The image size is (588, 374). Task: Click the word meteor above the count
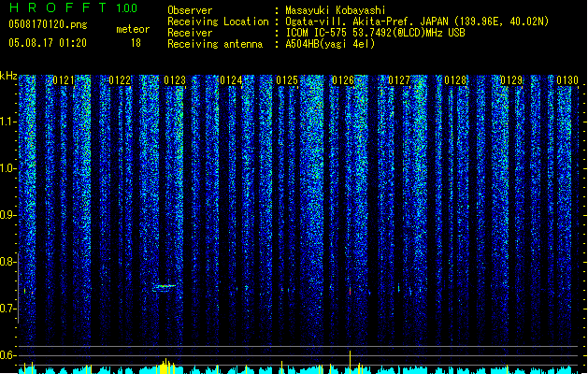133,29
